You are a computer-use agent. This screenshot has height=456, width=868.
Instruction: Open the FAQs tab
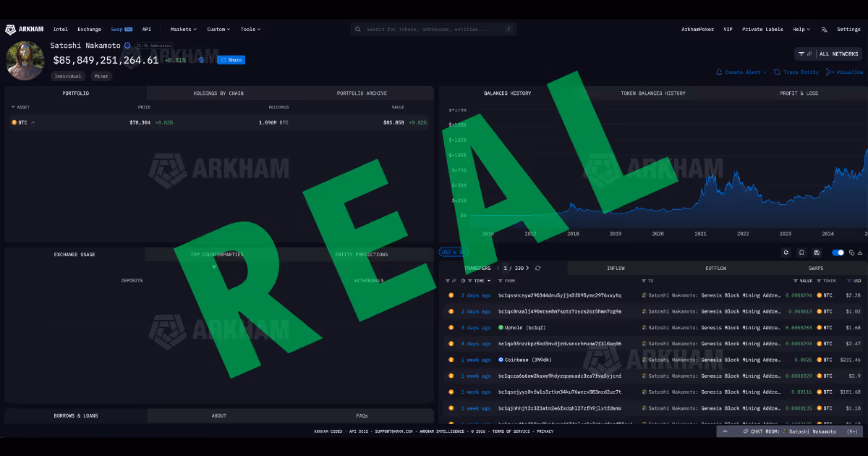click(x=362, y=416)
